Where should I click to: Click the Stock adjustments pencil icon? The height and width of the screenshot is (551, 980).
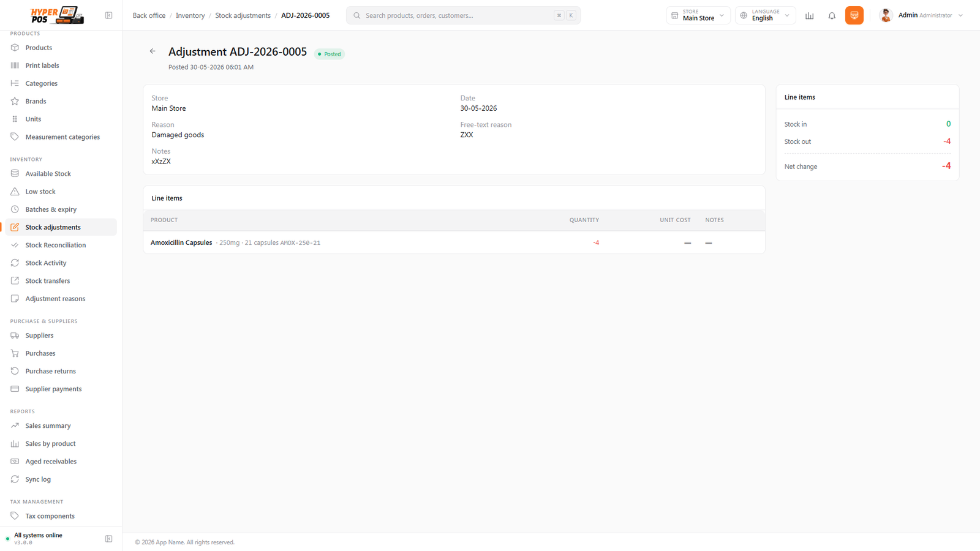15,227
